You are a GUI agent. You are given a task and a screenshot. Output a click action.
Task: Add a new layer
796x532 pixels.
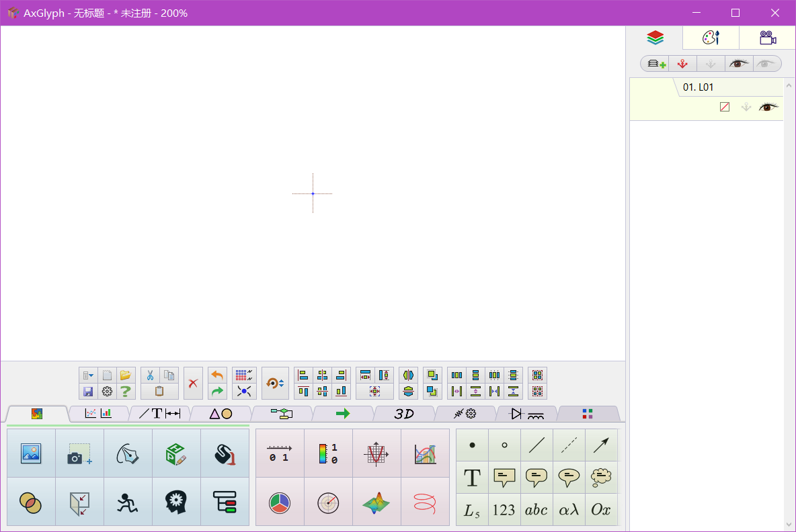click(655, 63)
